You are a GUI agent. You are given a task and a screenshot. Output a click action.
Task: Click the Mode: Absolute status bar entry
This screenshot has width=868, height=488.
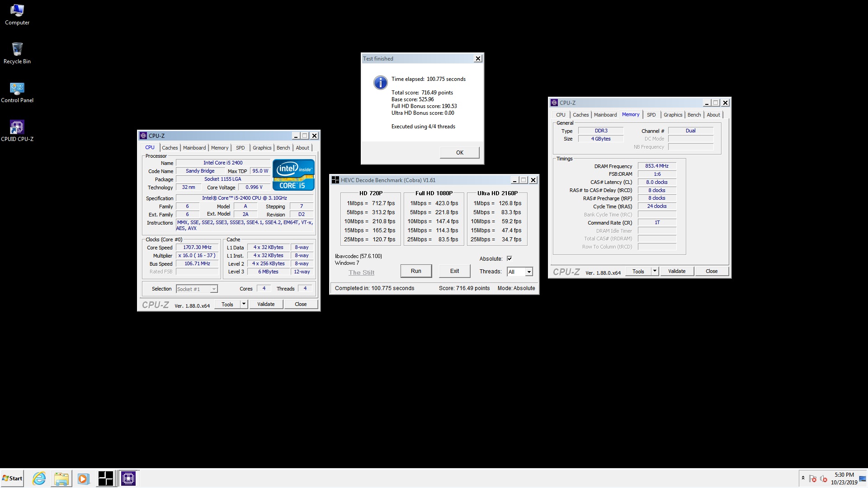(516, 288)
